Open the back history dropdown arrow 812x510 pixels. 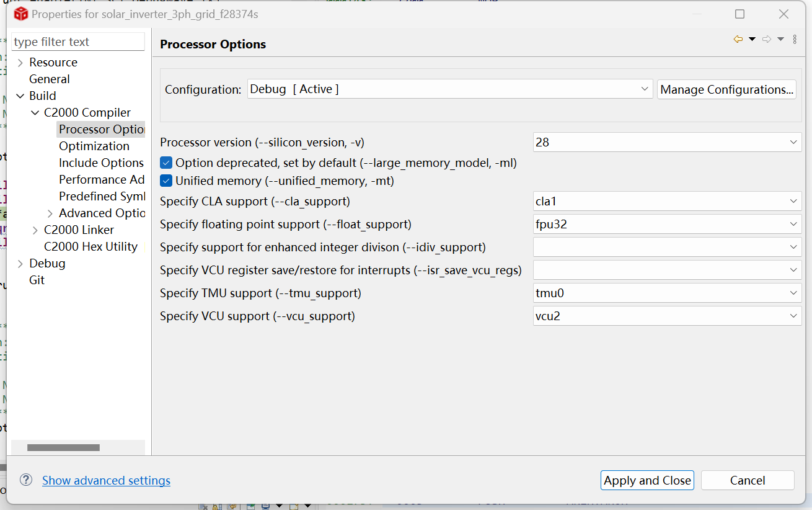click(752, 40)
